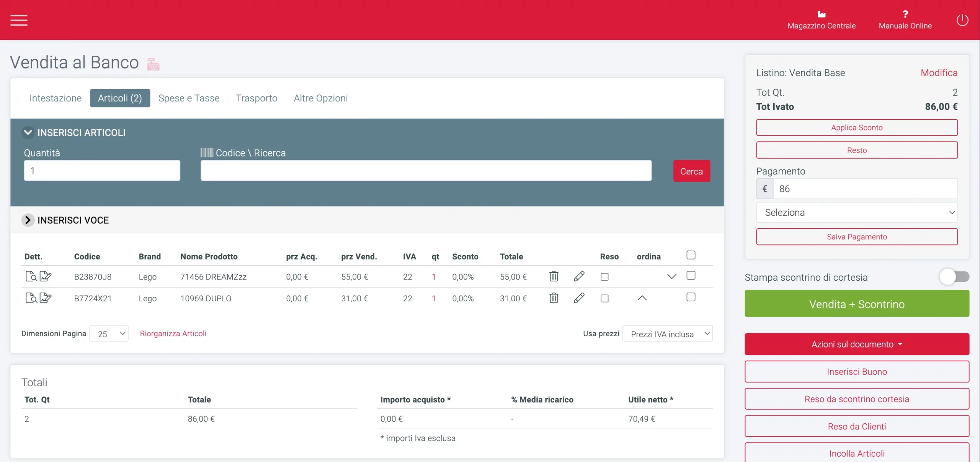Focus the Quantità input field
The width and height of the screenshot is (980, 462).
coord(102,171)
